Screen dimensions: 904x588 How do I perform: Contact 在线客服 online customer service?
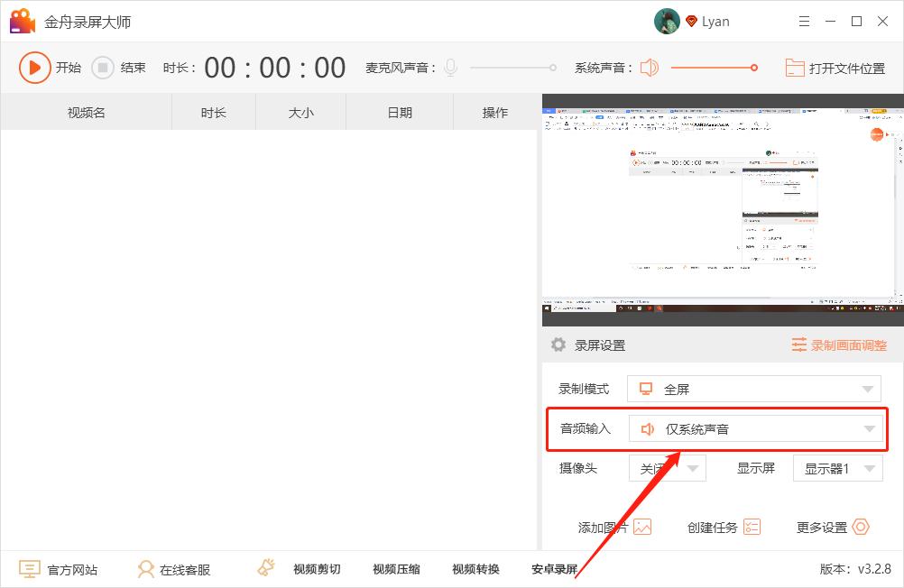pyautogui.click(x=172, y=568)
